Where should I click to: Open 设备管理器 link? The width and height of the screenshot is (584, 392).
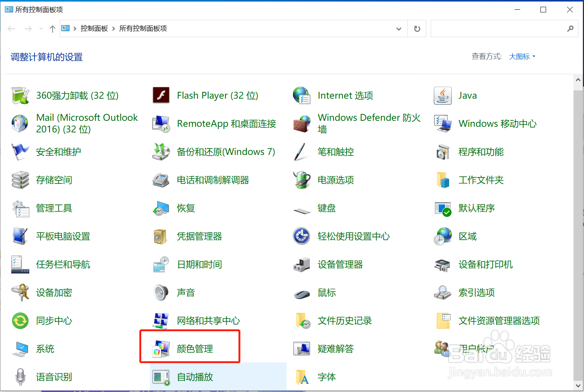coord(340,264)
